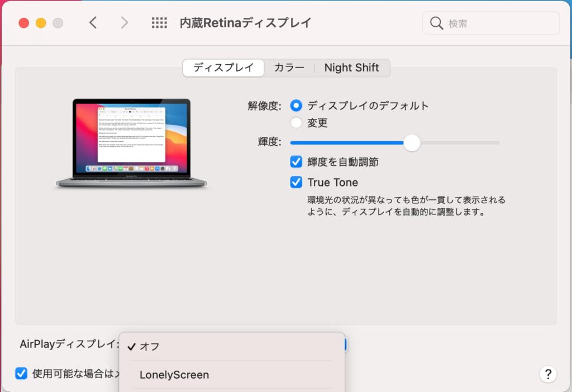Open help with the question mark button
This screenshot has width=572, height=392.
point(548,374)
